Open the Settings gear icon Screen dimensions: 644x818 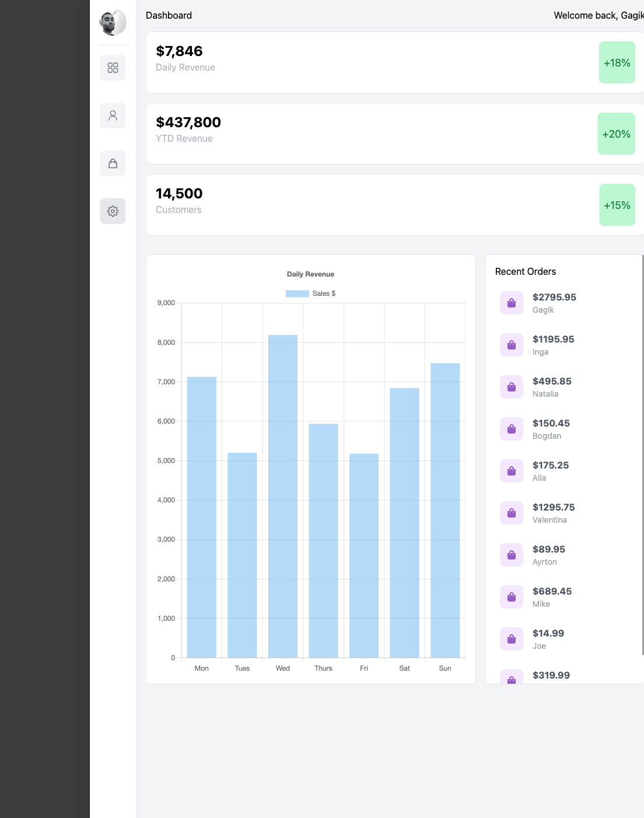(113, 211)
